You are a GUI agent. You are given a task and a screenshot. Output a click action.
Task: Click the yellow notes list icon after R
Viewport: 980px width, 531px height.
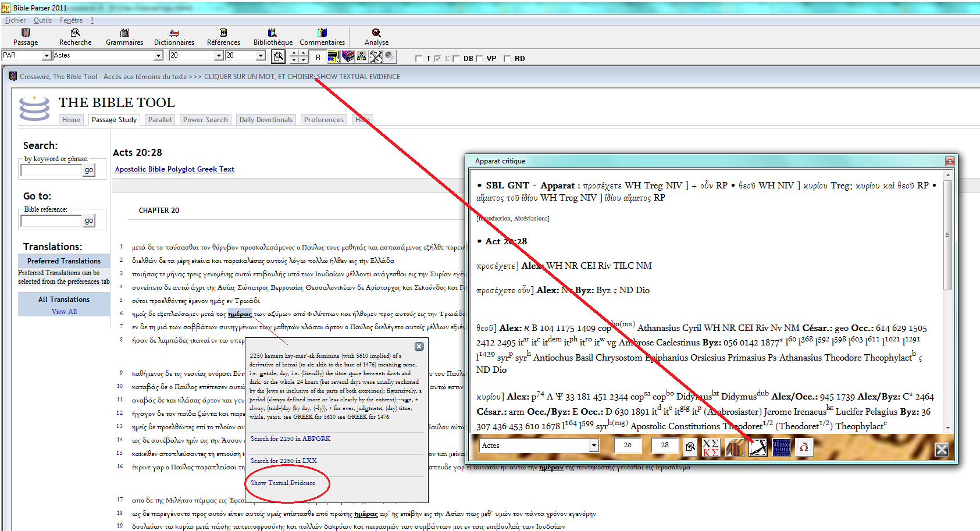click(x=334, y=56)
